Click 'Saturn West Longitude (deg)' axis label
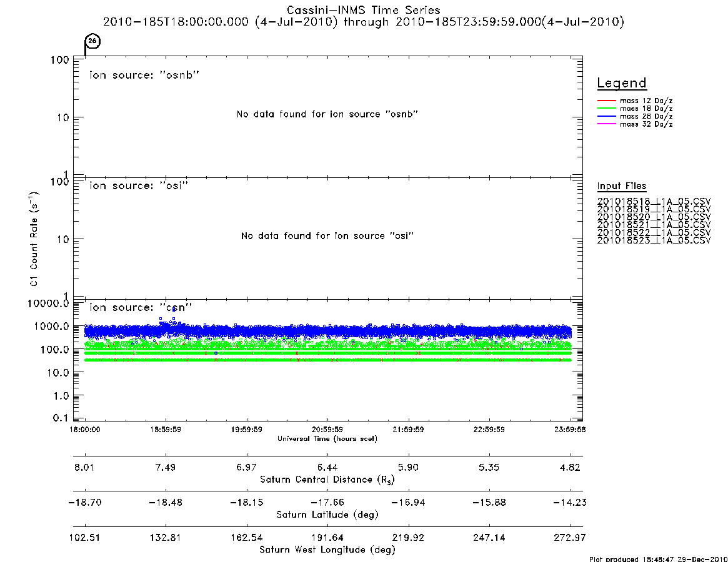The image size is (728, 562). [327, 550]
